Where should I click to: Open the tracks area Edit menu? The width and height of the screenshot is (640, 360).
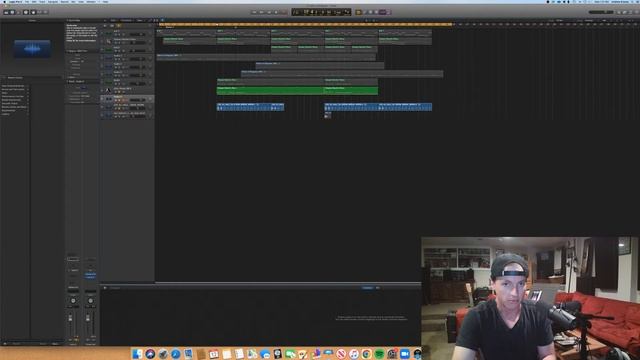click(113, 20)
